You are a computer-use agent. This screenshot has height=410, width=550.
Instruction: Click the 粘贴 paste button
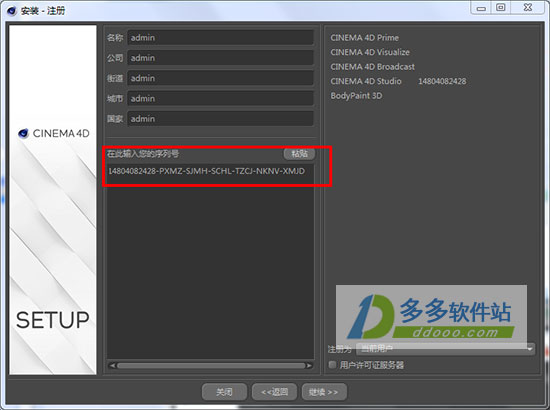(299, 154)
